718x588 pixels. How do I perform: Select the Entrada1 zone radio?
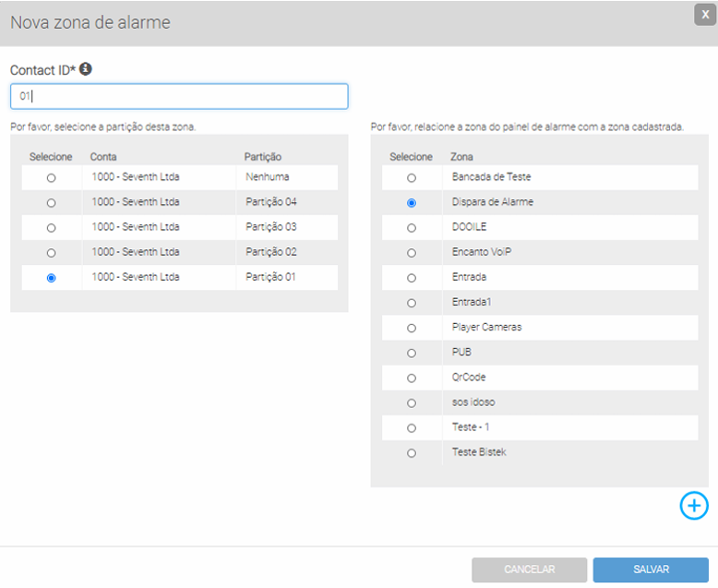pyautogui.click(x=412, y=303)
